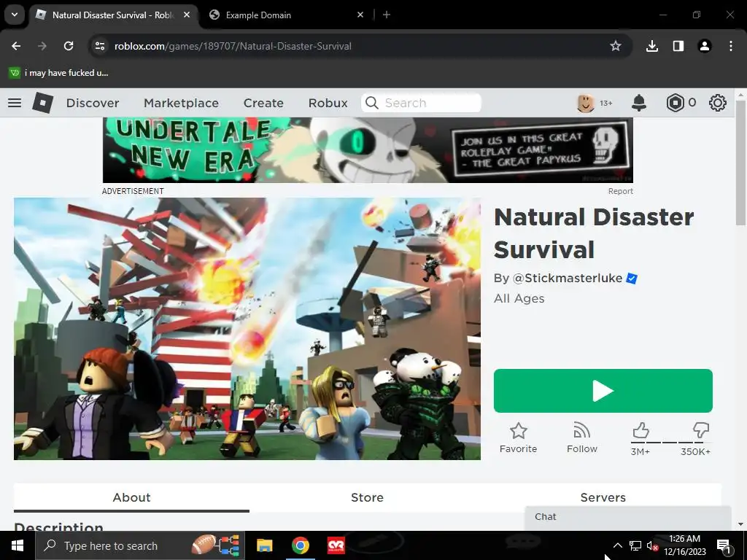Open Chrome three-dot menu
This screenshot has width=747, height=560.
(x=731, y=46)
